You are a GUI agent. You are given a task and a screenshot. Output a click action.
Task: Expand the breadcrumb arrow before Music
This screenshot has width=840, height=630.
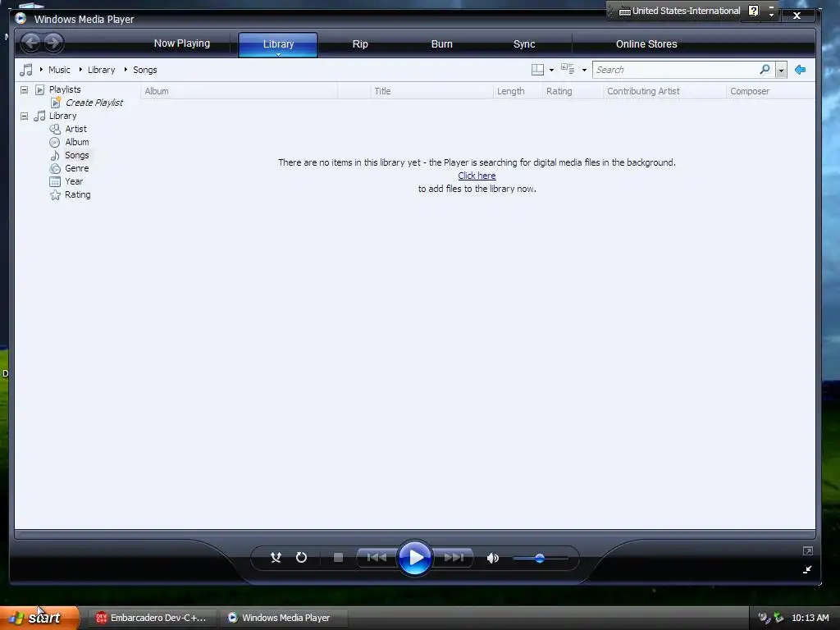pos(41,70)
